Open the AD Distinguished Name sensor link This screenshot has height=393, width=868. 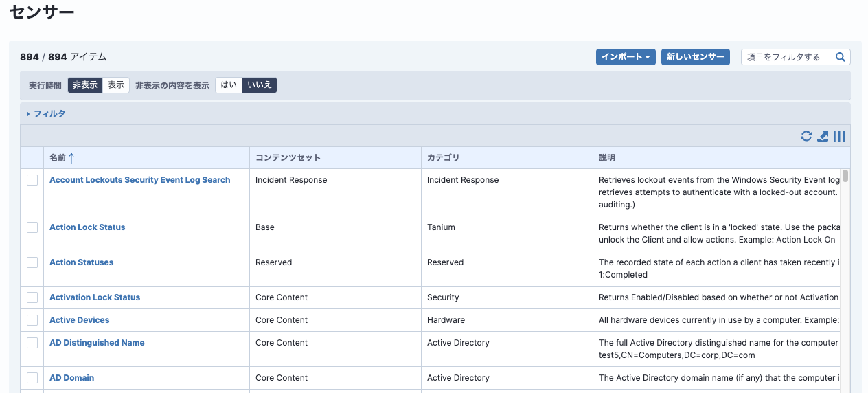coord(97,343)
